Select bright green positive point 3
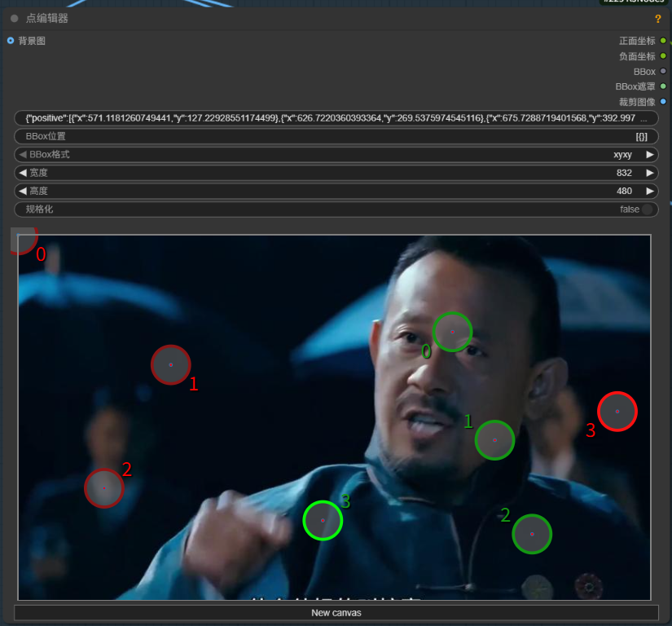 (x=323, y=520)
